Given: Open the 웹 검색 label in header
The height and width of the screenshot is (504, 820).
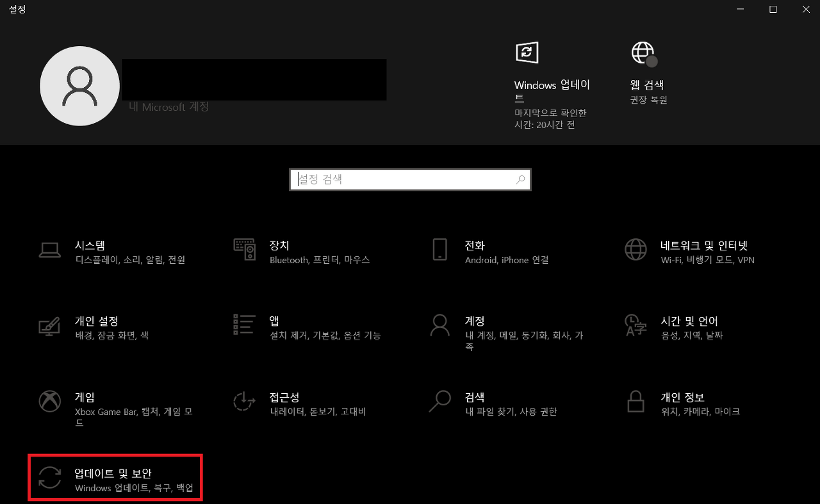Looking at the screenshot, I should [x=646, y=85].
